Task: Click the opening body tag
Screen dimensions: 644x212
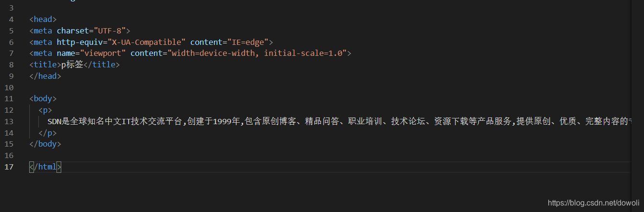Action: pyautogui.click(x=43, y=99)
